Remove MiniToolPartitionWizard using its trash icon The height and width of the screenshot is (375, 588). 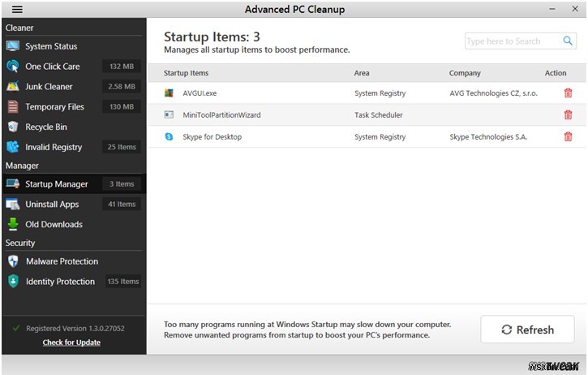click(x=568, y=114)
